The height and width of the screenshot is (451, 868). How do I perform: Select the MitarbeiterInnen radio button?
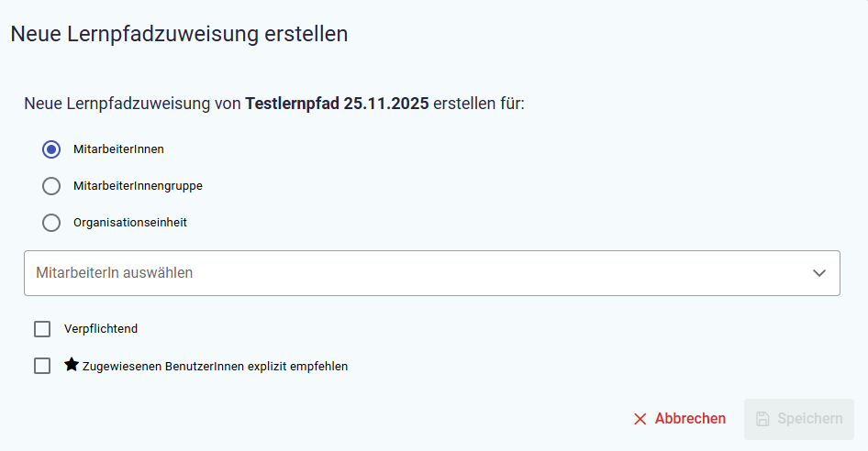(x=51, y=148)
